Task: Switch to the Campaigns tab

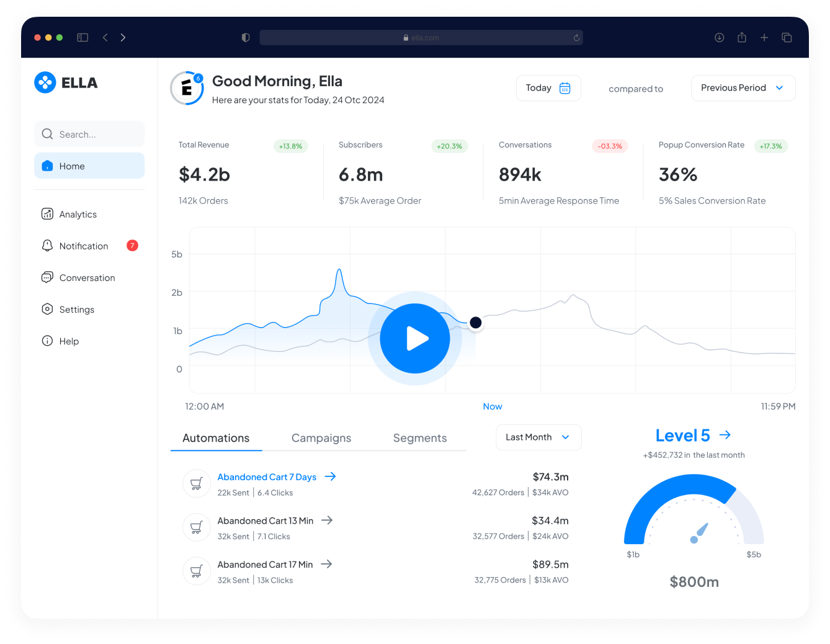Action: pos(321,438)
